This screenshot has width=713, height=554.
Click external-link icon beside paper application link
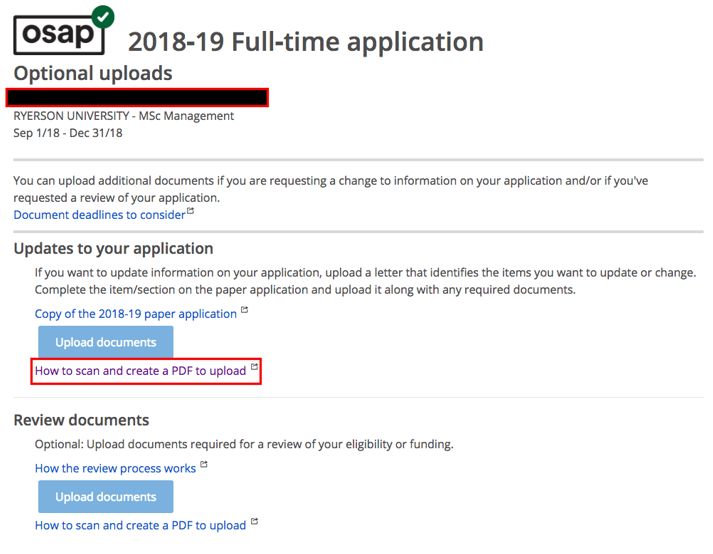(x=244, y=311)
